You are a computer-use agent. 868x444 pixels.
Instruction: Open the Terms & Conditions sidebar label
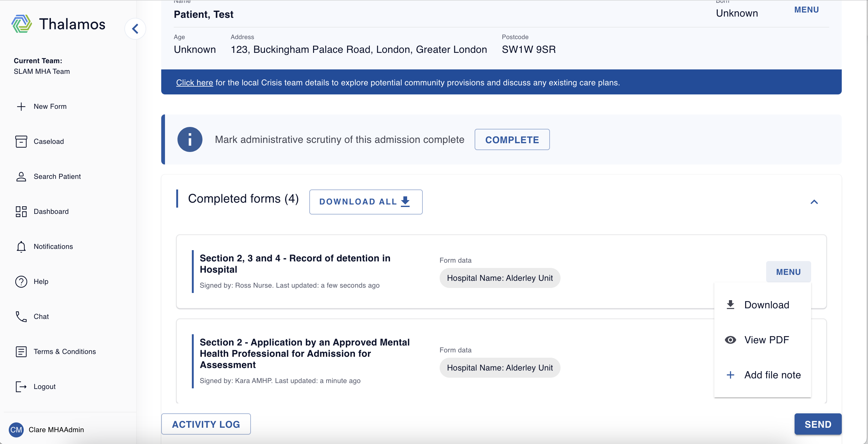pyautogui.click(x=65, y=352)
